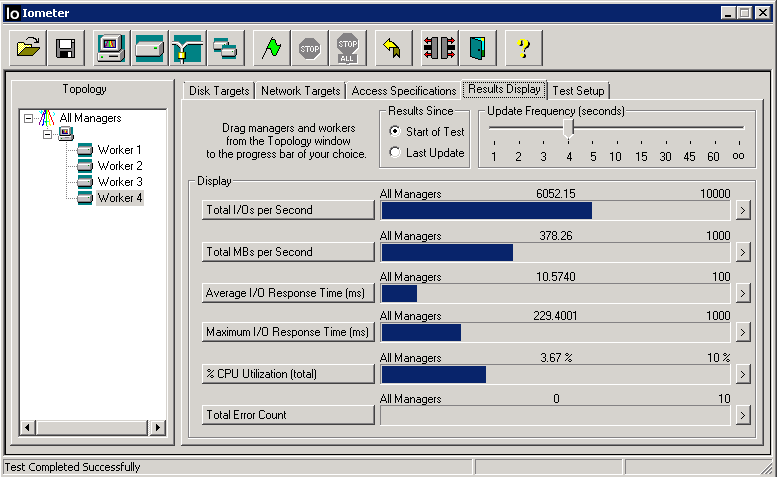Image resolution: width=777 pixels, height=477 pixels.
Task: Open details arrow for Total MBs per Second
Action: pos(742,253)
